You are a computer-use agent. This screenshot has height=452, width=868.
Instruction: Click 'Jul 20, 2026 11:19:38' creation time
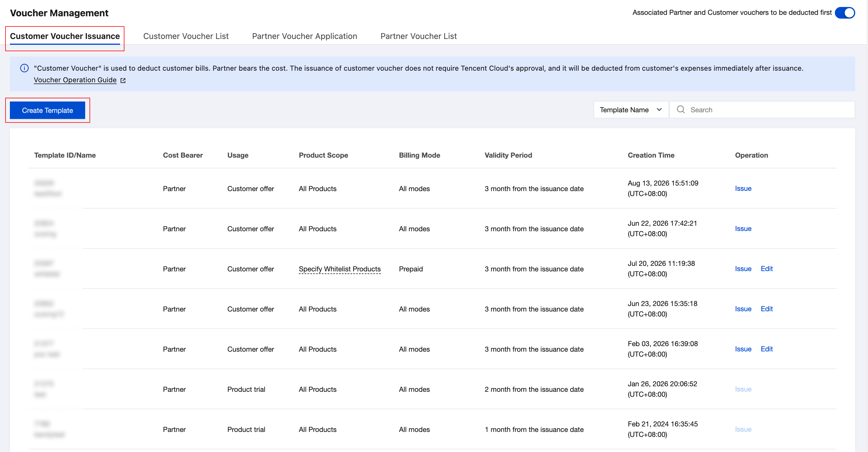[661, 263]
